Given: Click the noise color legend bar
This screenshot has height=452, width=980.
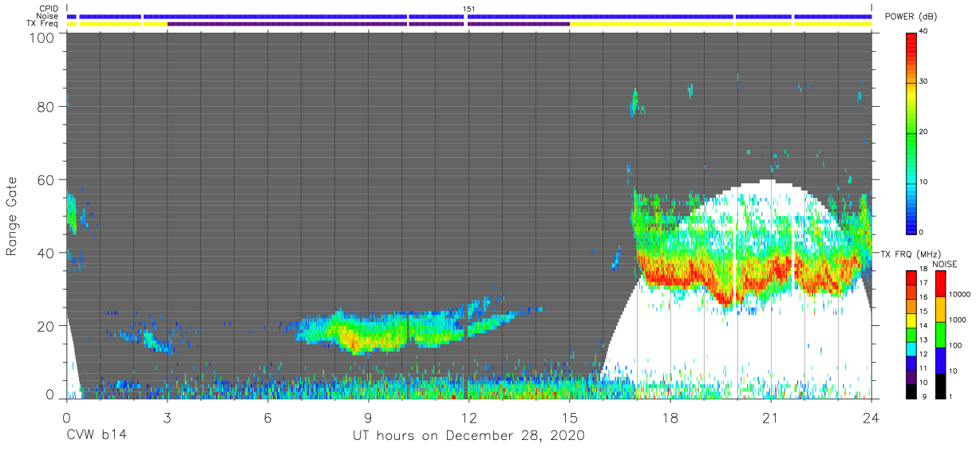Looking at the screenshot, I should pos(940,333).
